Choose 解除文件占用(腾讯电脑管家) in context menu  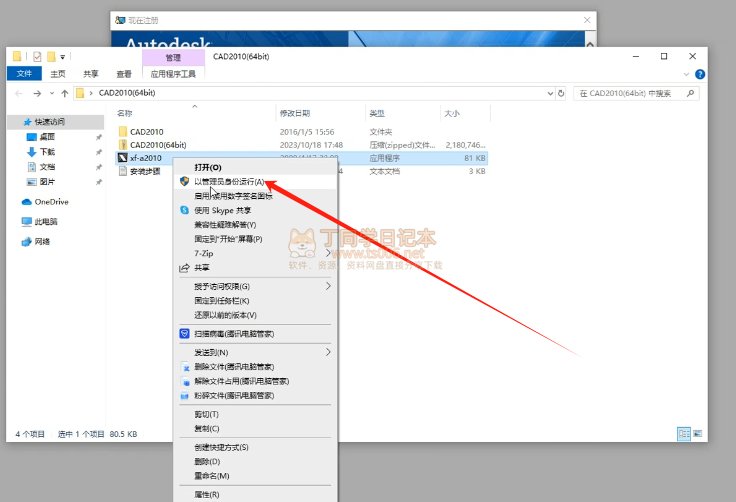[x=255, y=381]
